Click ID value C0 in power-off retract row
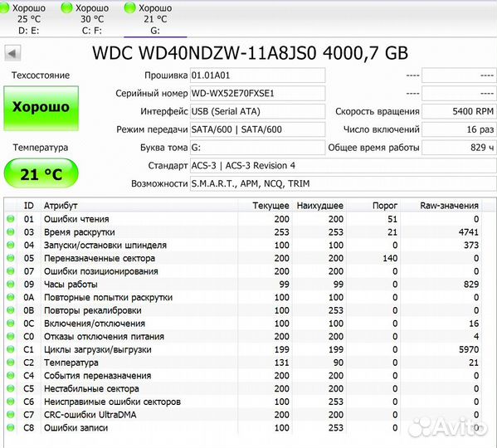Viewport: 497px width, 448px height. [x=28, y=337]
